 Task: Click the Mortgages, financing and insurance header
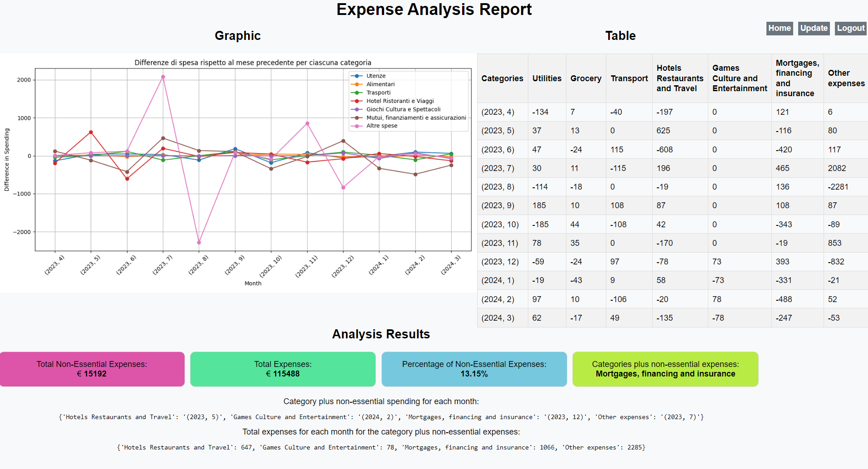click(797, 78)
